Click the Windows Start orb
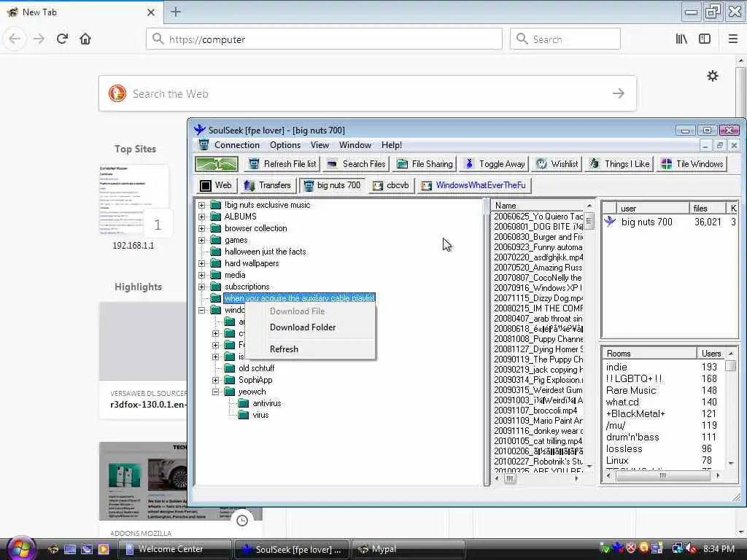The image size is (747, 560). point(21,548)
